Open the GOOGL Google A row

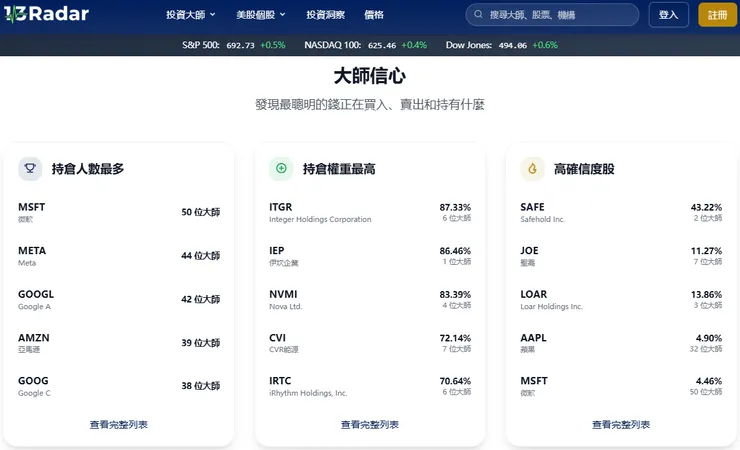[x=119, y=299]
